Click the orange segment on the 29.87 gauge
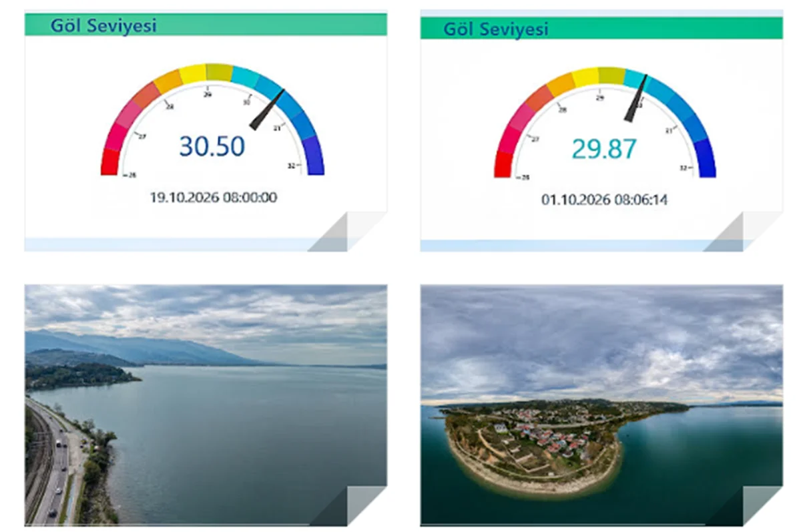This screenshot has height=532, width=801. 561,84
